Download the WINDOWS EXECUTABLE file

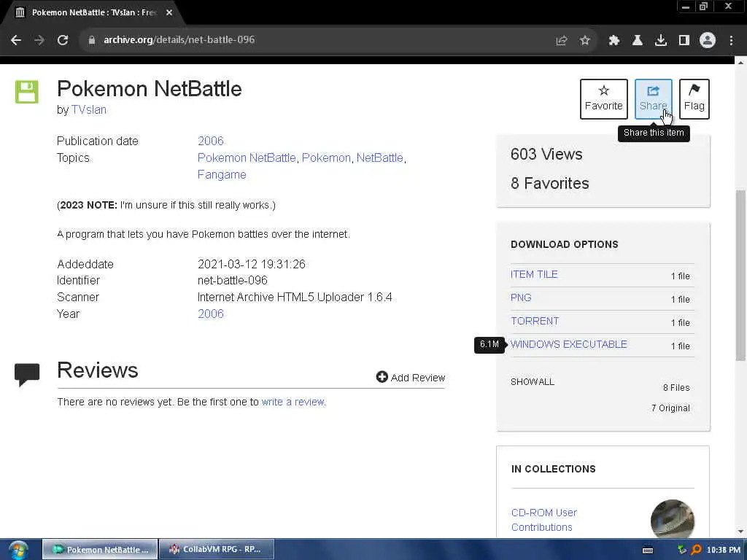click(x=569, y=344)
